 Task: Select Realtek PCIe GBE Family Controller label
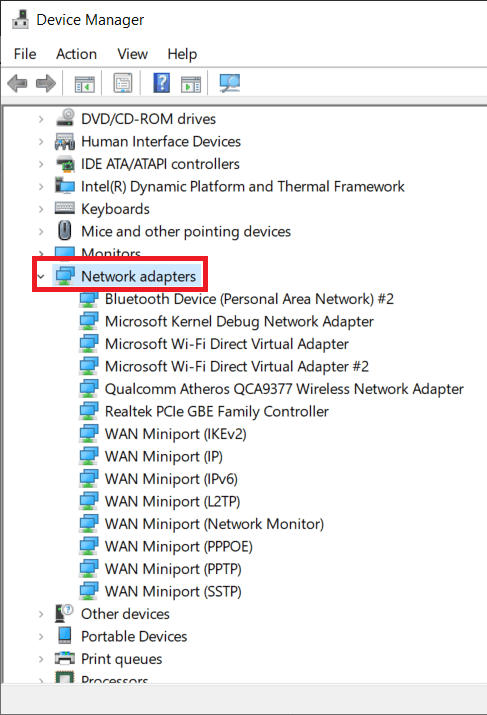point(217,411)
